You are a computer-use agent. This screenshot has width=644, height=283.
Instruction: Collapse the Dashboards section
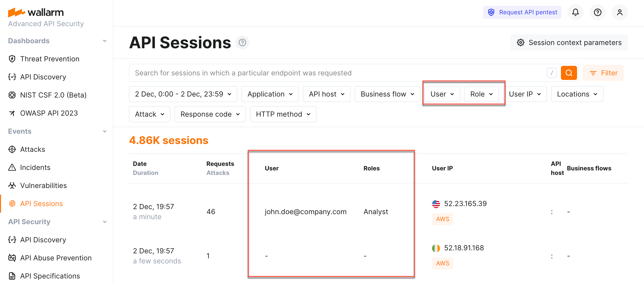(x=105, y=41)
